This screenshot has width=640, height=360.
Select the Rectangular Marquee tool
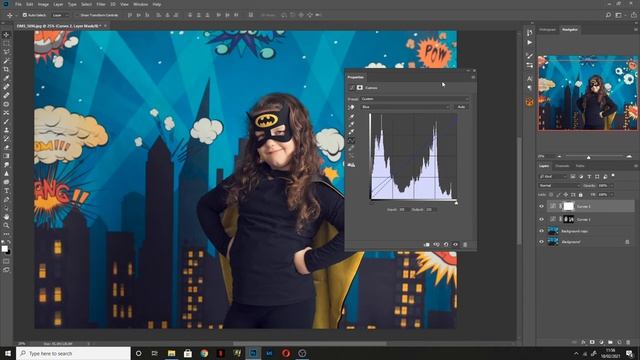tap(6, 43)
